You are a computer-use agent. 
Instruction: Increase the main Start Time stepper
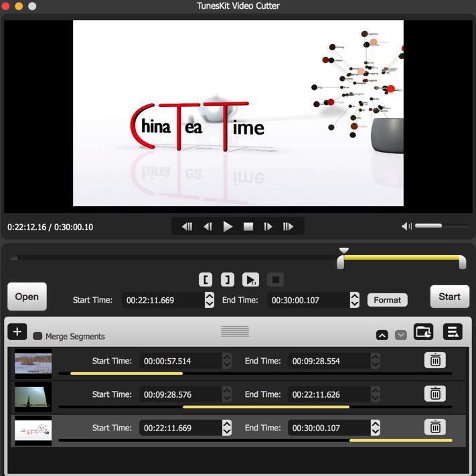point(210,297)
